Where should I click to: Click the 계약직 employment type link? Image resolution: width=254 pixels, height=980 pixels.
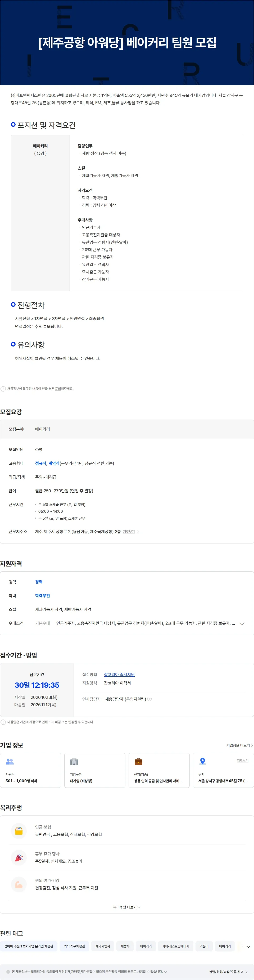coord(54,463)
